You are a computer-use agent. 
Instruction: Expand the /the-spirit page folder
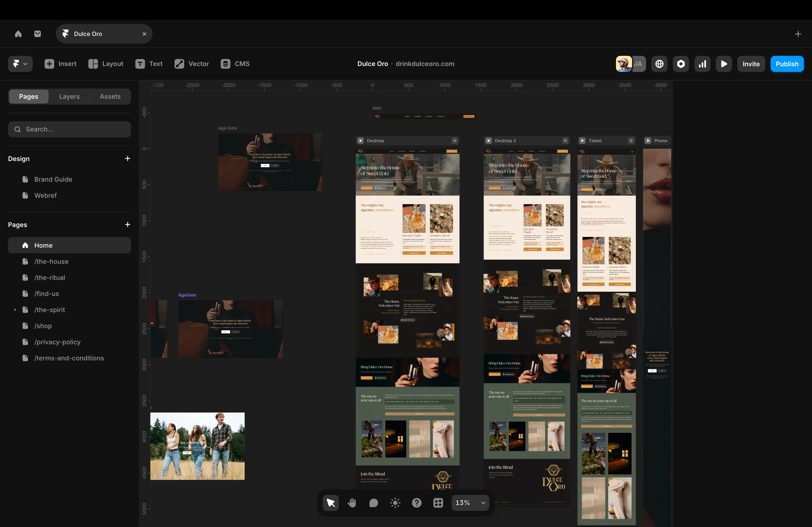coord(15,310)
